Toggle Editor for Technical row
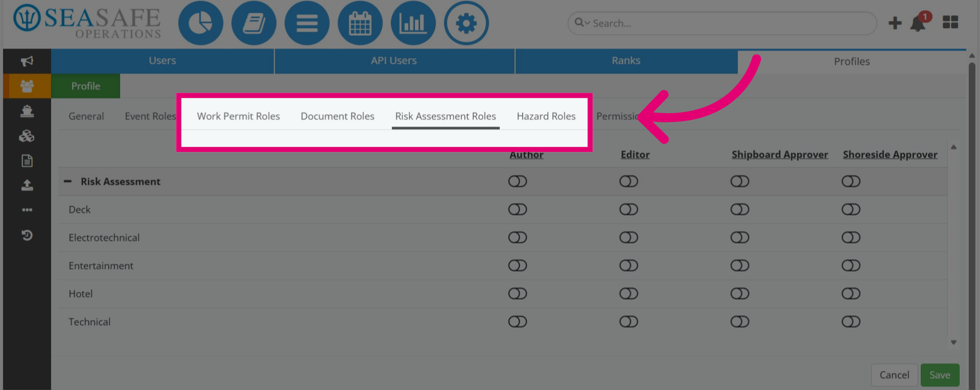 [629, 322]
